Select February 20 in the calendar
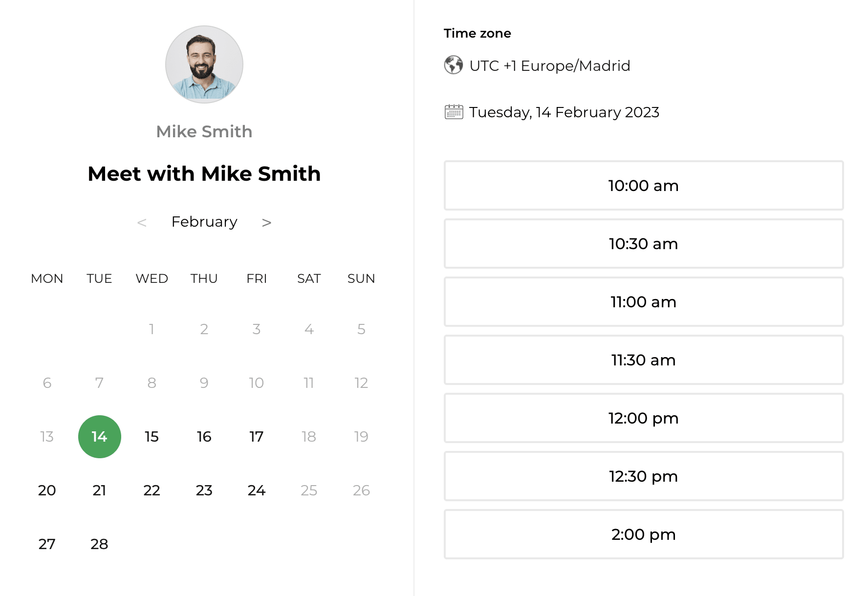868x596 pixels. pos(47,490)
